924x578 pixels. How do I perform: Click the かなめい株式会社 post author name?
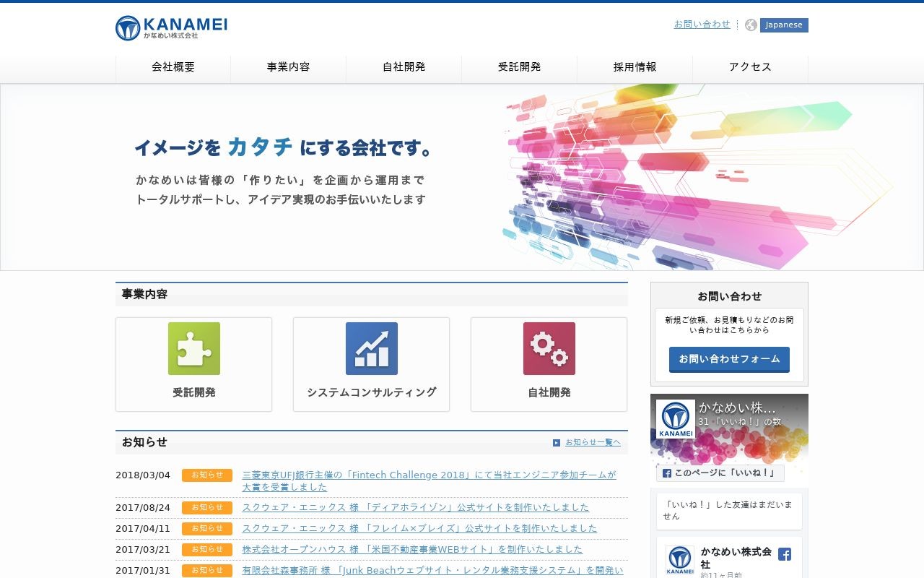tap(736, 558)
